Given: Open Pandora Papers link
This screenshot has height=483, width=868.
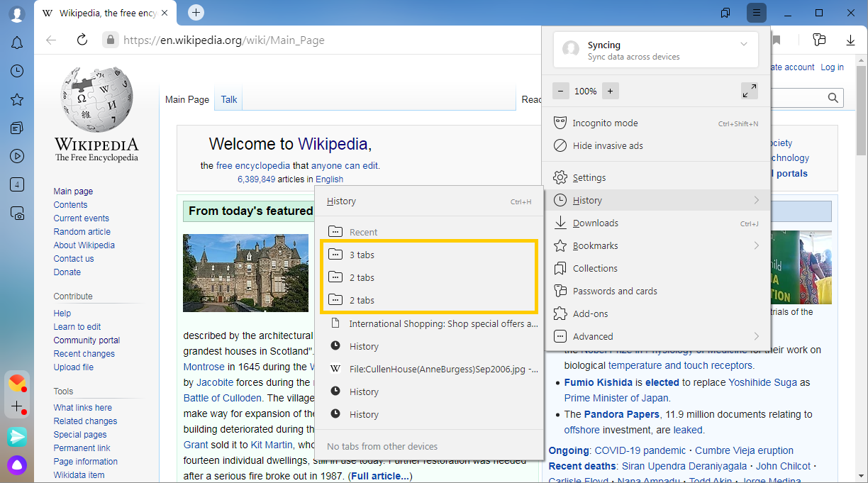Looking at the screenshot, I should tap(621, 414).
